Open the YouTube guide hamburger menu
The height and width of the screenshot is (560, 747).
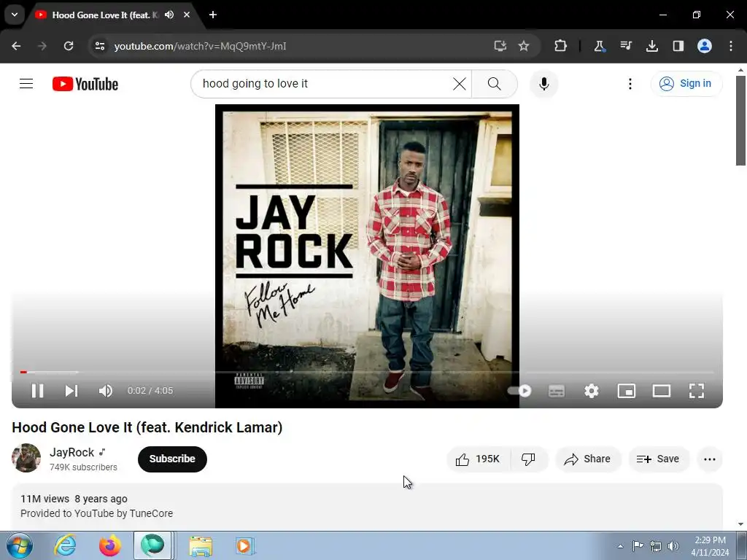point(26,84)
